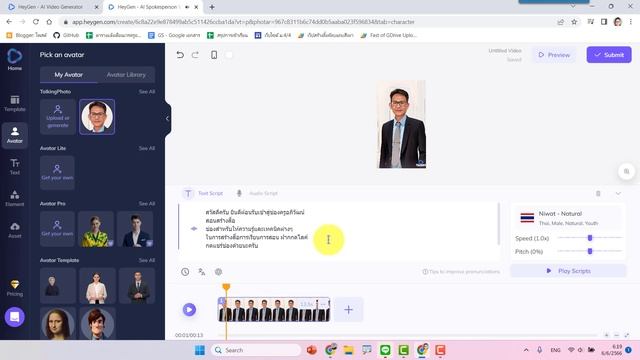640x360 pixels.
Task: See all Avatar Template items
Action: coord(147,260)
